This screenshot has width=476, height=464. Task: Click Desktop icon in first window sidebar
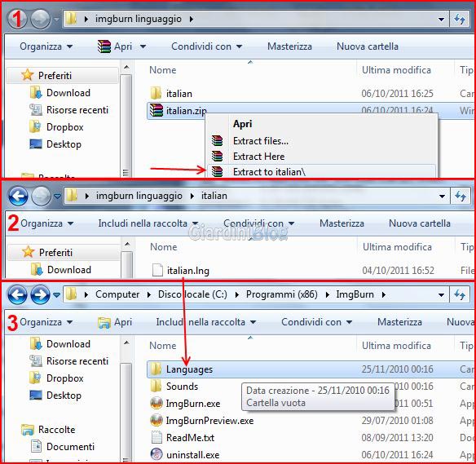coord(36,144)
